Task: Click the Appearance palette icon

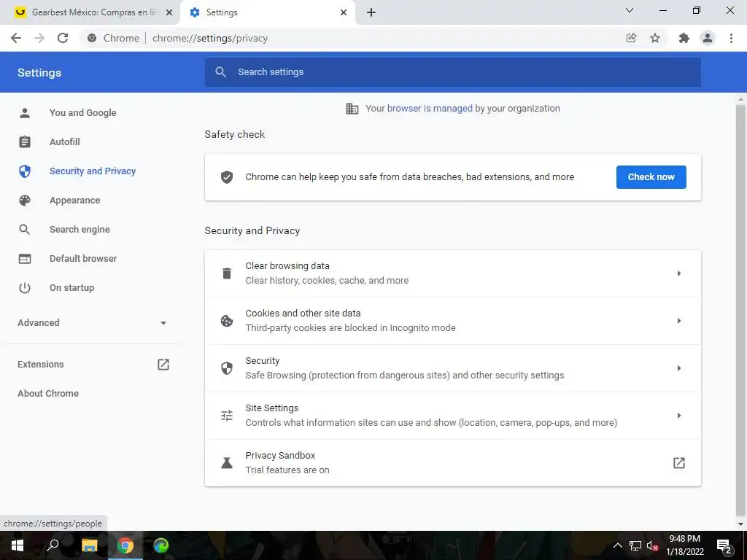Action: (x=25, y=201)
